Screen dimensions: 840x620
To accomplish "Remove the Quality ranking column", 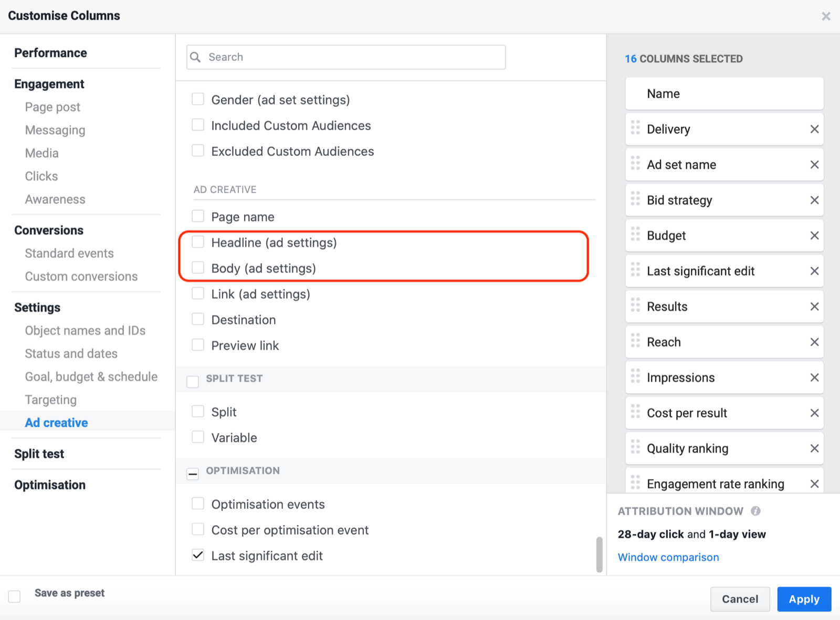I will tap(814, 448).
